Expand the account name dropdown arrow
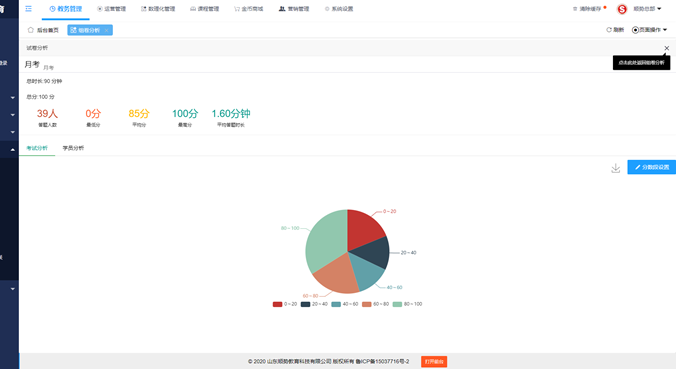676x369 pixels. point(659,9)
